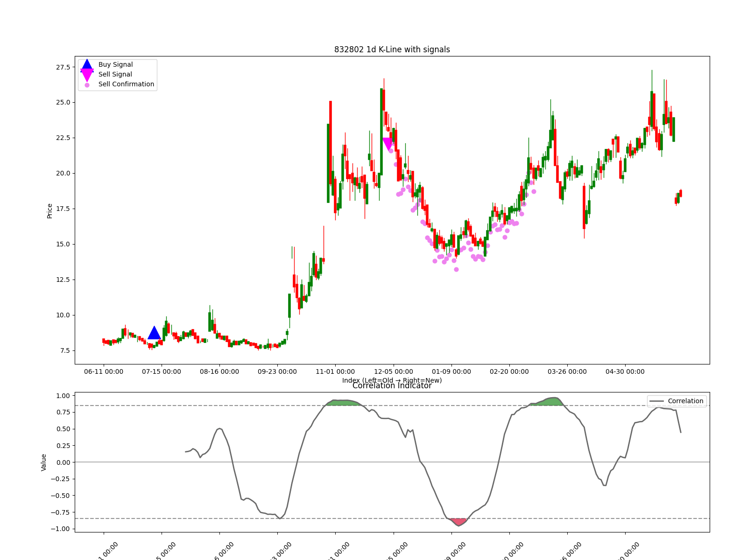Click the 7.5 price axis tick
The height and width of the screenshot is (560, 747).
(x=65, y=351)
